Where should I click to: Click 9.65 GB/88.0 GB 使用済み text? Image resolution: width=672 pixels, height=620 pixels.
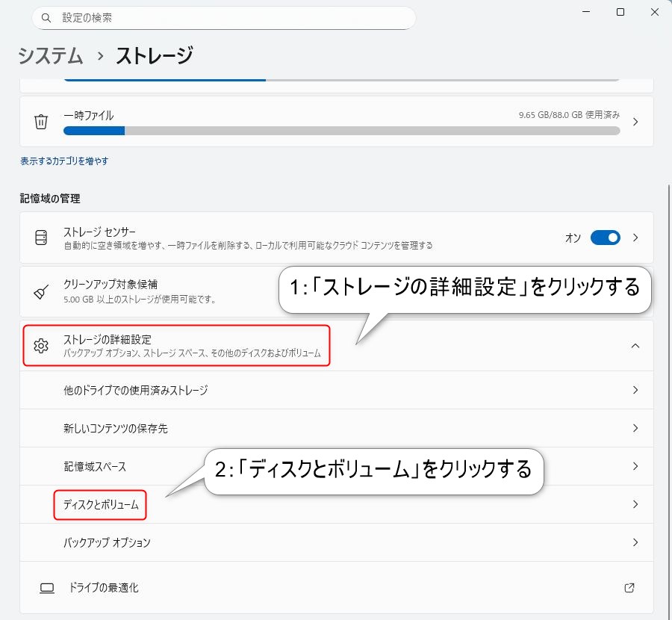click(569, 115)
